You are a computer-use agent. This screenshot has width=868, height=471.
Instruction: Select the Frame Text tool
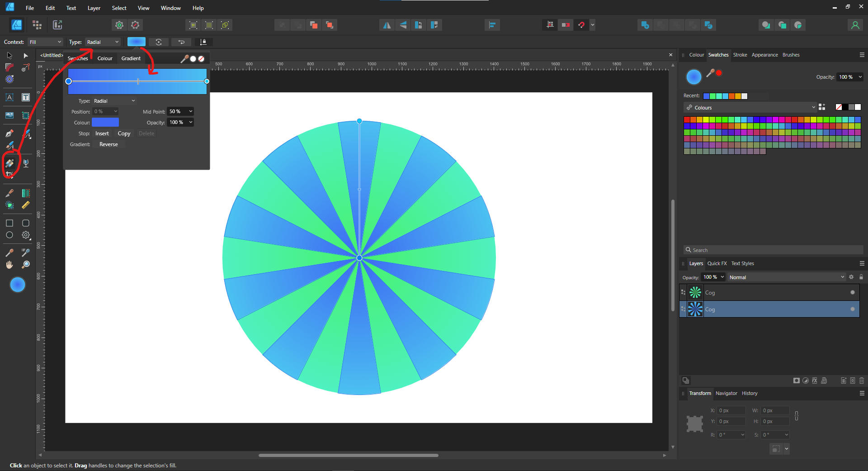tap(26, 97)
